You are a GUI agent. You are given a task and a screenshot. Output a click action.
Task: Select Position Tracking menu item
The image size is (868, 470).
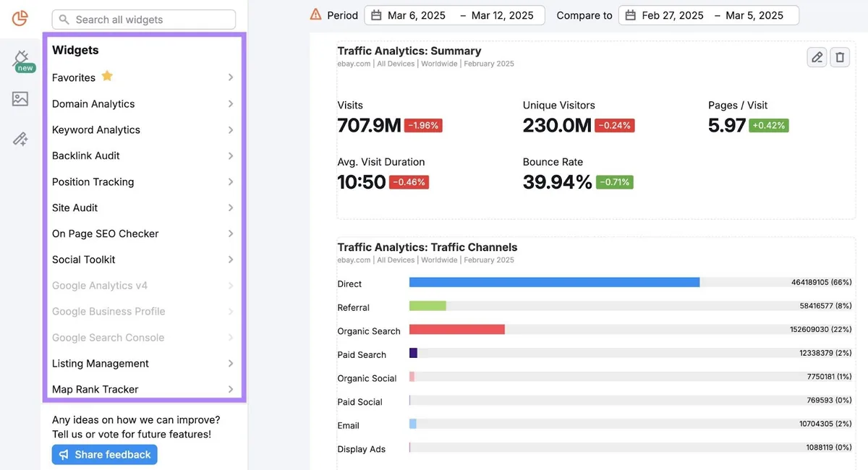pyautogui.click(x=93, y=182)
